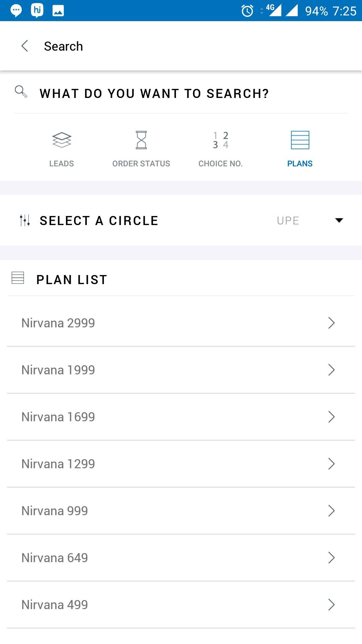
Task: Tap the circle filter sliders icon
Action: click(x=25, y=220)
